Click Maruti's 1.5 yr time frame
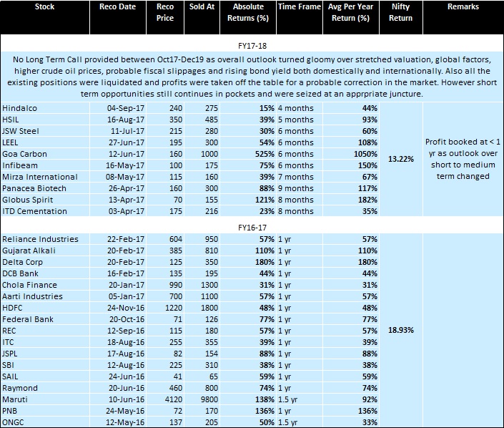This screenshot has height=428, width=504. click(287, 399)
